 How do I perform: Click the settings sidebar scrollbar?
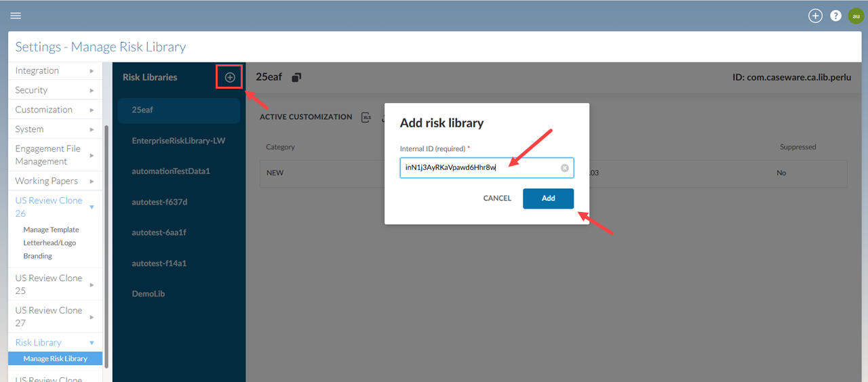[106, 247]
